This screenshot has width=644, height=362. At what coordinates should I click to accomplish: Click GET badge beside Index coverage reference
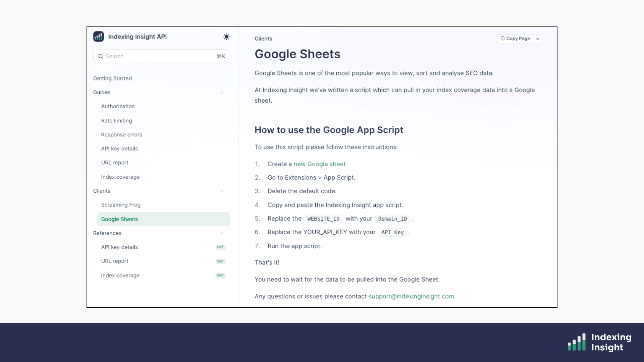[220, 276]
